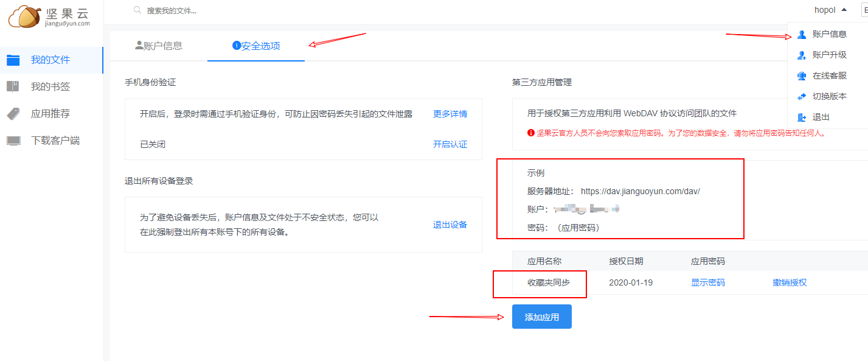Click the 第三方应用管理 section heading
868x361 pixels.
click(542, 82)
